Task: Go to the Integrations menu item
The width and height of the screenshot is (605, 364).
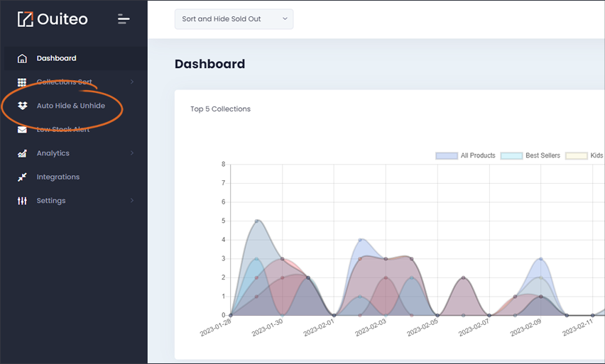Action: click(x=58, y=177)
